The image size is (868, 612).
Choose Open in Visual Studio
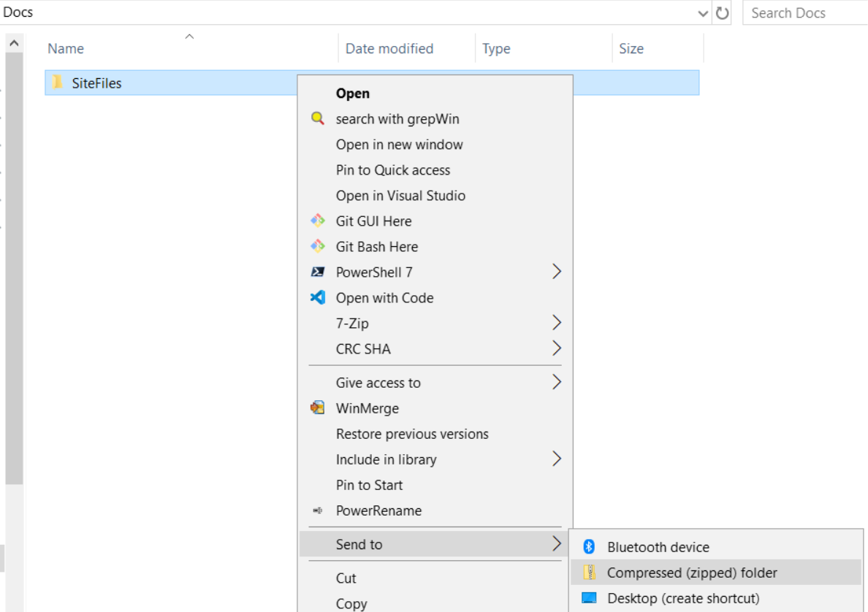(x=435, y=195)
